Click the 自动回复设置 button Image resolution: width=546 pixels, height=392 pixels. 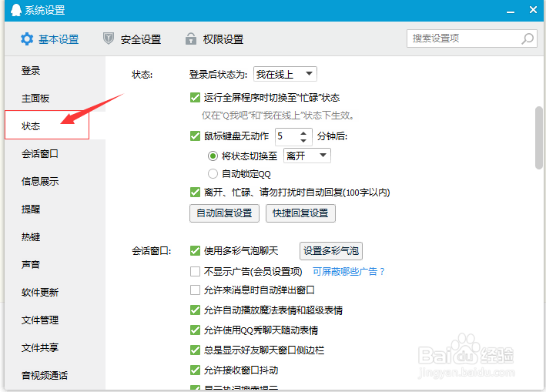pyautogui.click(x=224, y=213)
